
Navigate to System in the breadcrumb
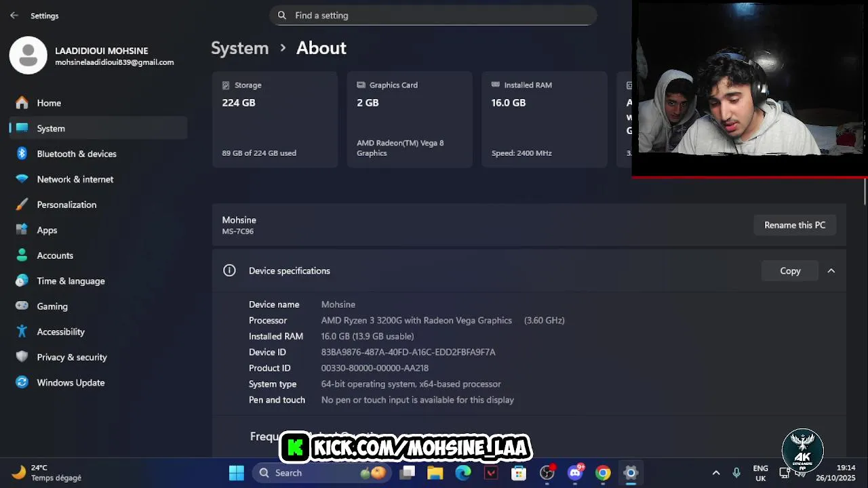239,48
